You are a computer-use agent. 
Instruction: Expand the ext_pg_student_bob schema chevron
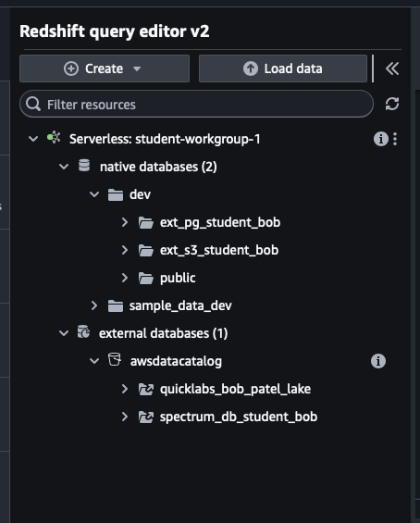[x=125, y=222]
